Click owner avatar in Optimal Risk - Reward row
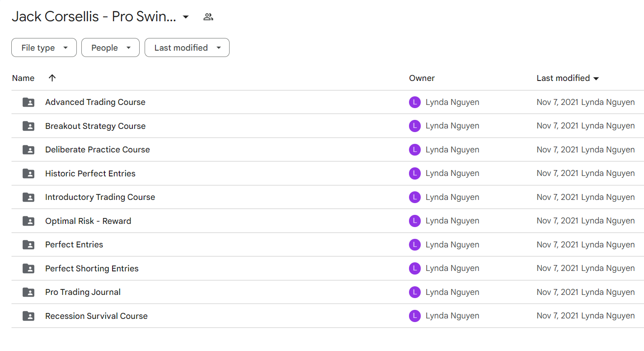 click(415, 221)
